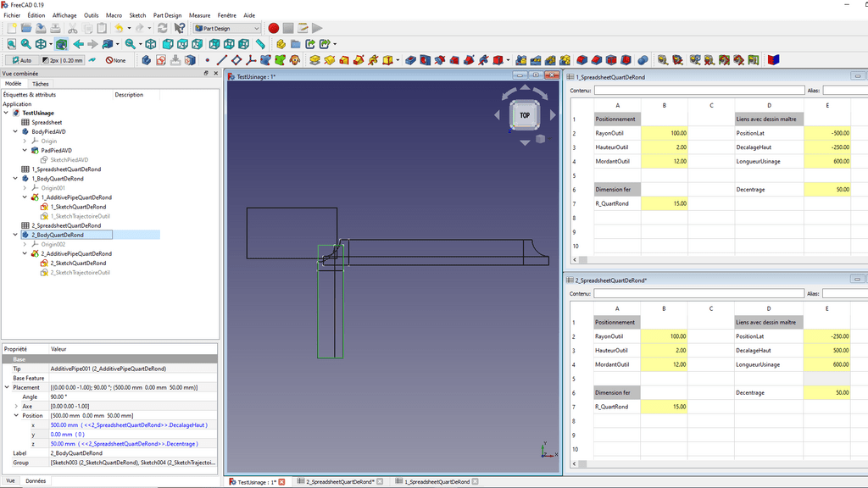Click the green back navigation arrow
Screen dimensions: 868x488
coord(79,44)
